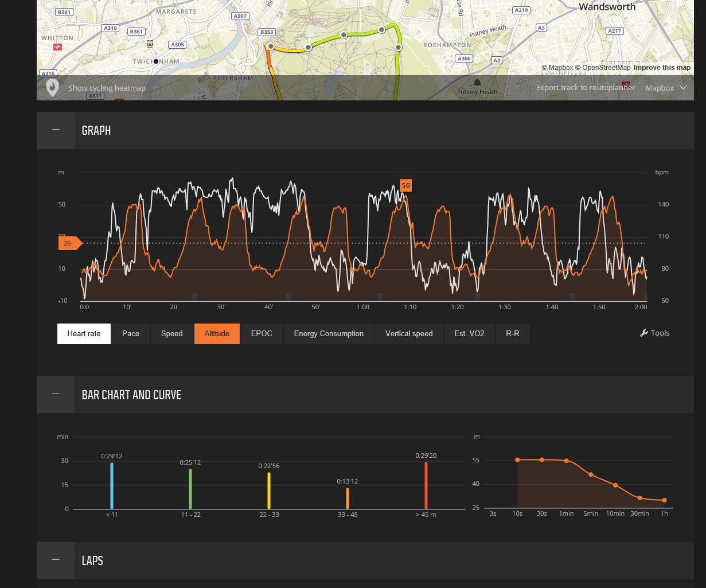Click the 56 altitude peak marker
The image size is (706, 588).
point(405,185)
